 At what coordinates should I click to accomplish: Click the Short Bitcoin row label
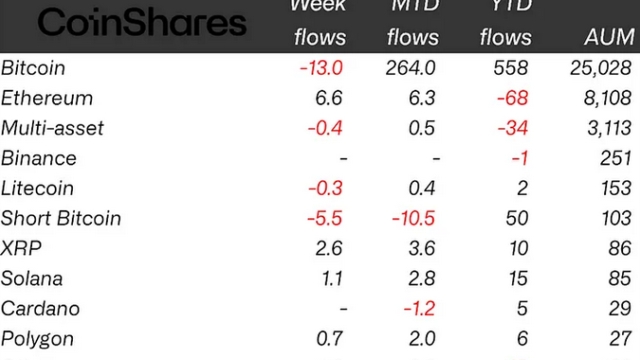click(61, 218)
